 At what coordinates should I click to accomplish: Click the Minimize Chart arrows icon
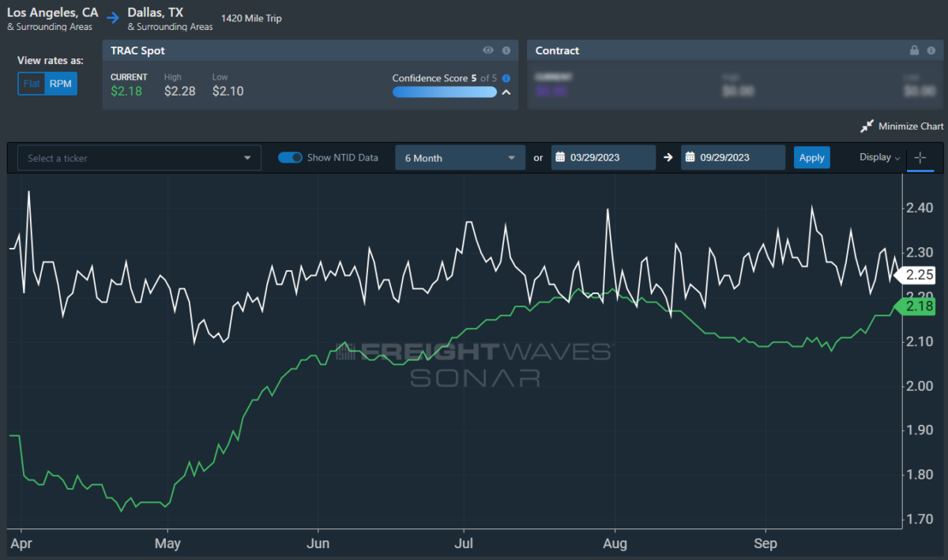867,126
